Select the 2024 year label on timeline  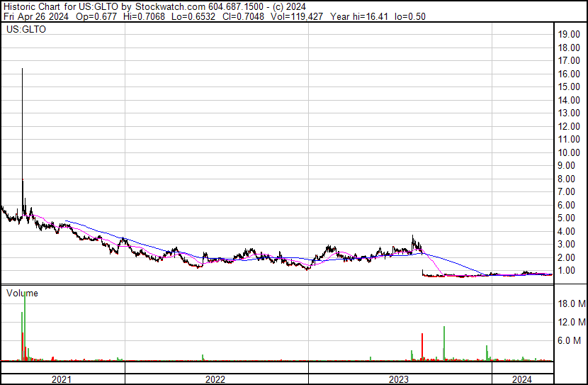tap(522, 379)
